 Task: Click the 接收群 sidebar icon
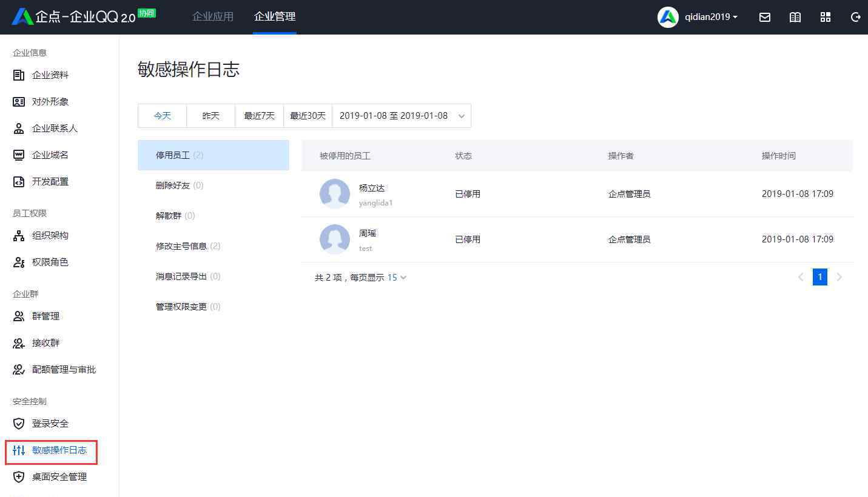click(19, 343)
